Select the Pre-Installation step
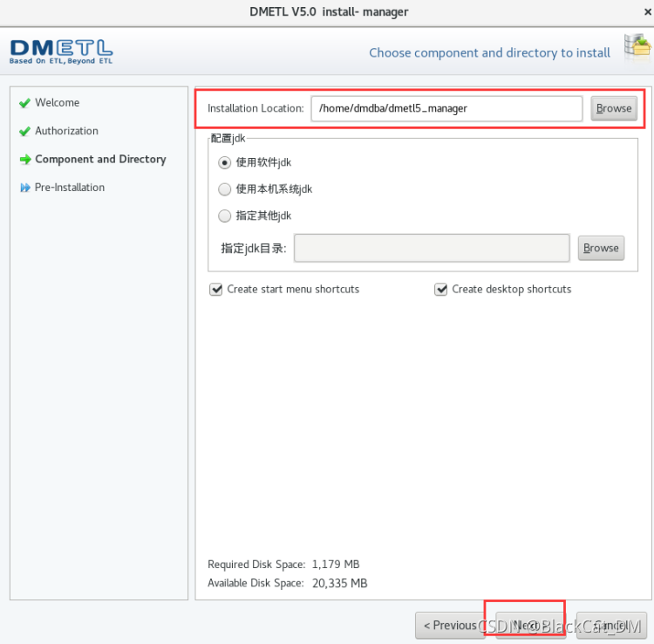Screen dimensions: 654x644 tap(70, 188)
